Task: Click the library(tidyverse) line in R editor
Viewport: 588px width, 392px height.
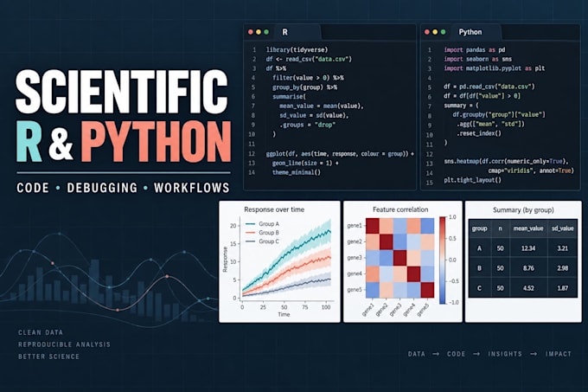Action: 297,49
